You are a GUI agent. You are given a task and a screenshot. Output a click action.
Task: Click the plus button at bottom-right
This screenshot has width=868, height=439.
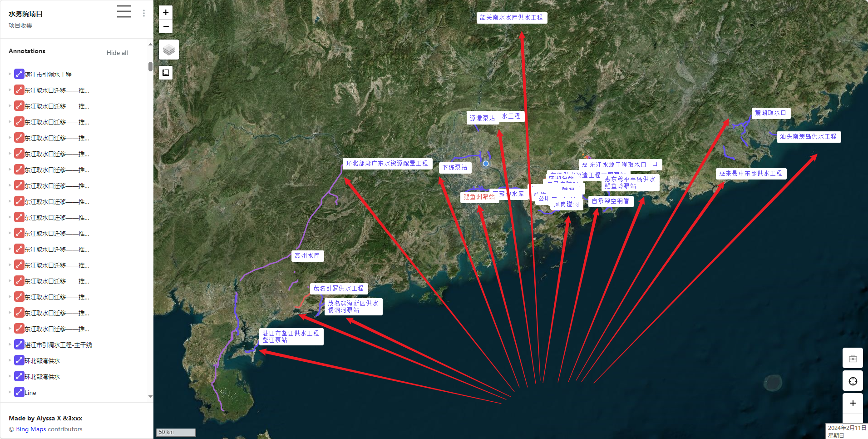coord(853,403)
